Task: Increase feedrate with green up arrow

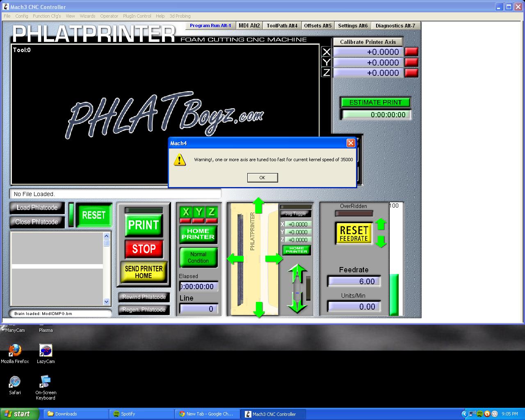Action: click(381, 224)
